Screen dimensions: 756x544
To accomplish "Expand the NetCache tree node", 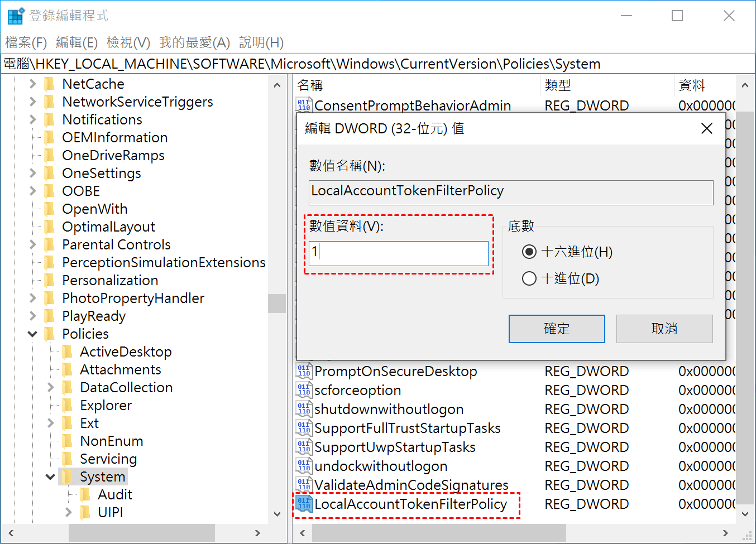I will point(32,84).
